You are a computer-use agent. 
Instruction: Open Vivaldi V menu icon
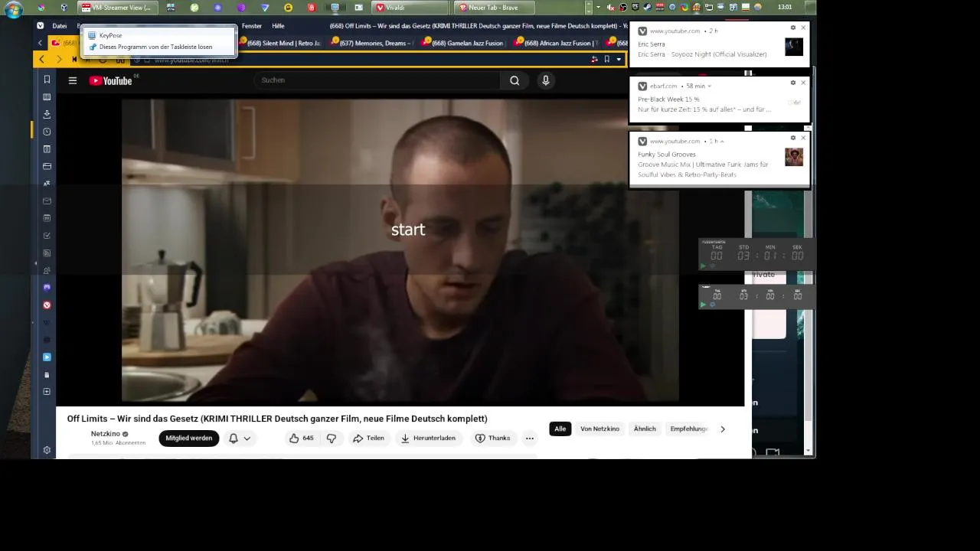(x=40, y=25)
